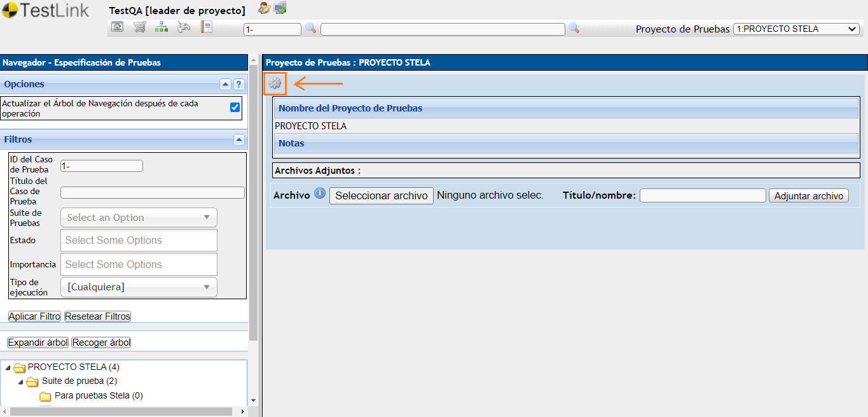Click TestQA [leader de proyecto] text
Image resolution: width=868 pixels, height=417 pixels.
click(177, 11)
